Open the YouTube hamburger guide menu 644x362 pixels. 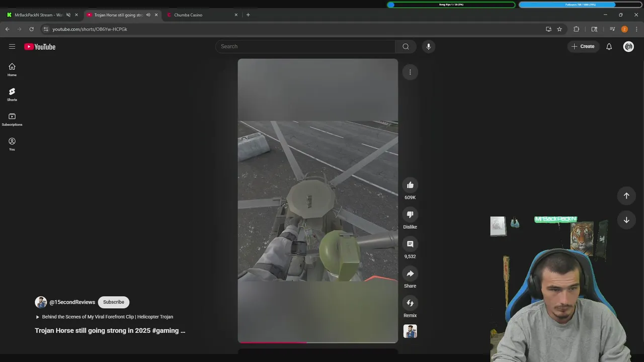[12, 46]
